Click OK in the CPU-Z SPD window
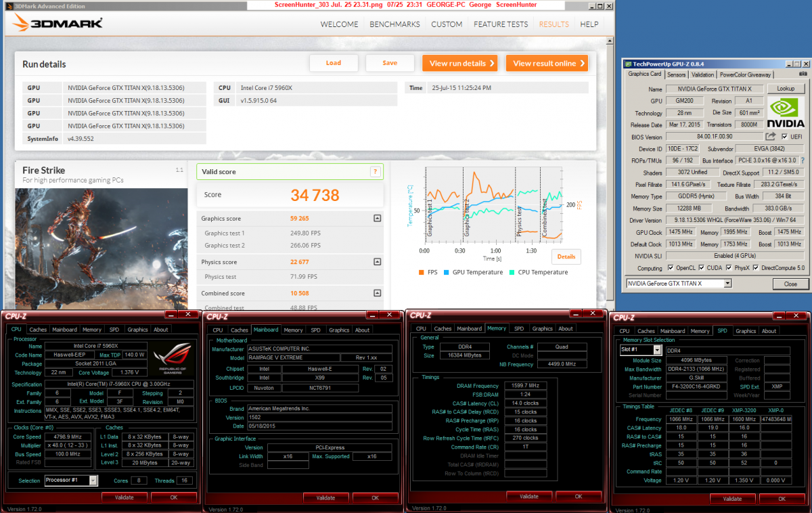The image size is (812, 513). pos(783,498)
